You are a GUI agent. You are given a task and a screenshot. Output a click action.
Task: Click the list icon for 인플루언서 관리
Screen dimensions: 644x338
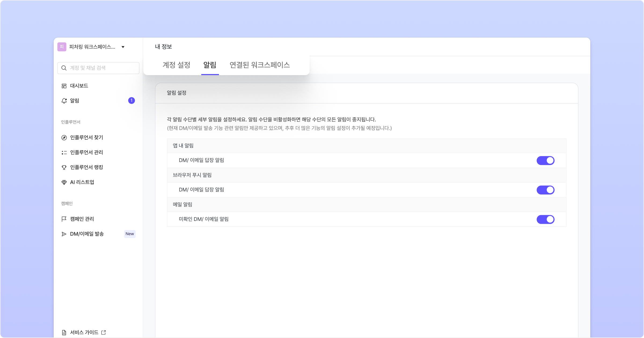point(64,153)
